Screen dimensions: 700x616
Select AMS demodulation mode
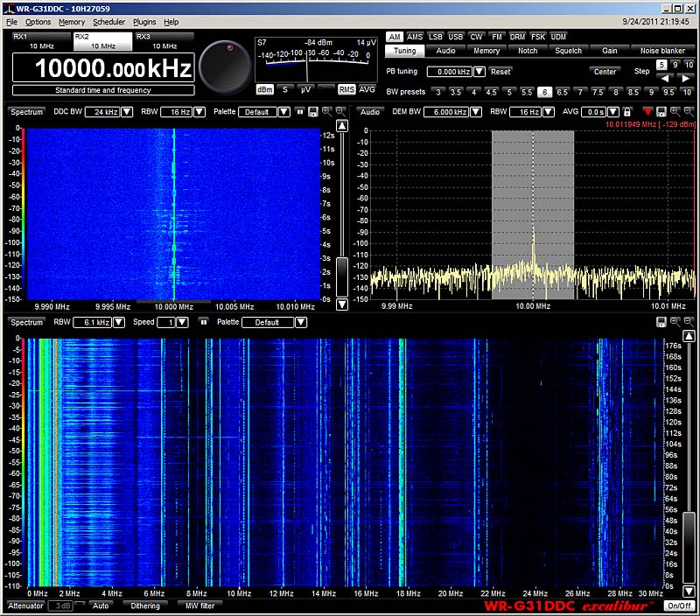coord(415,37)
